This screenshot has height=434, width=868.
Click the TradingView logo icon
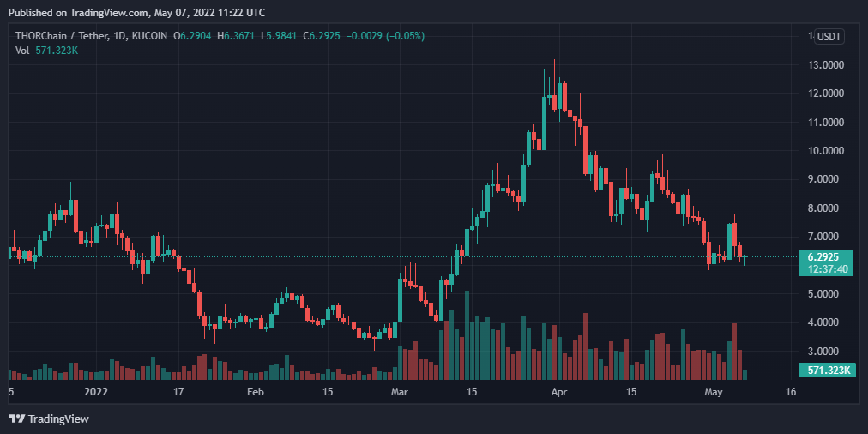click(16, 419)
